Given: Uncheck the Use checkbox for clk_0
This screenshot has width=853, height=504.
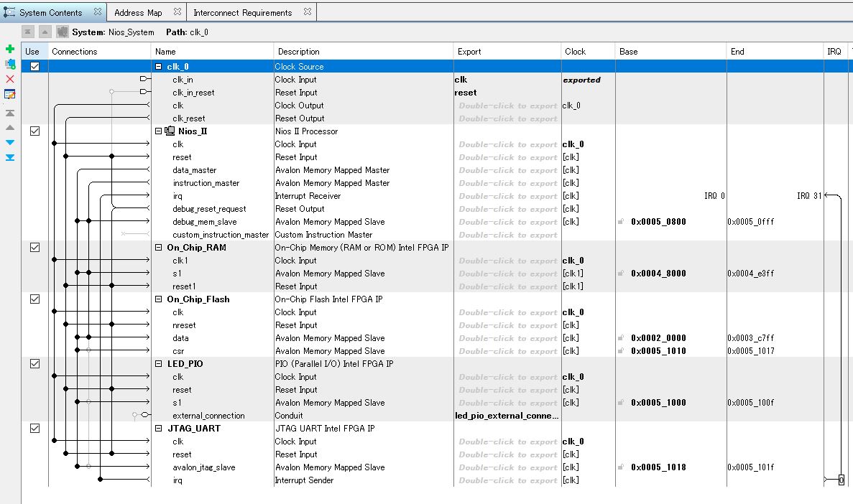Looking at the screenshot, I should click(x=34, y=66).
